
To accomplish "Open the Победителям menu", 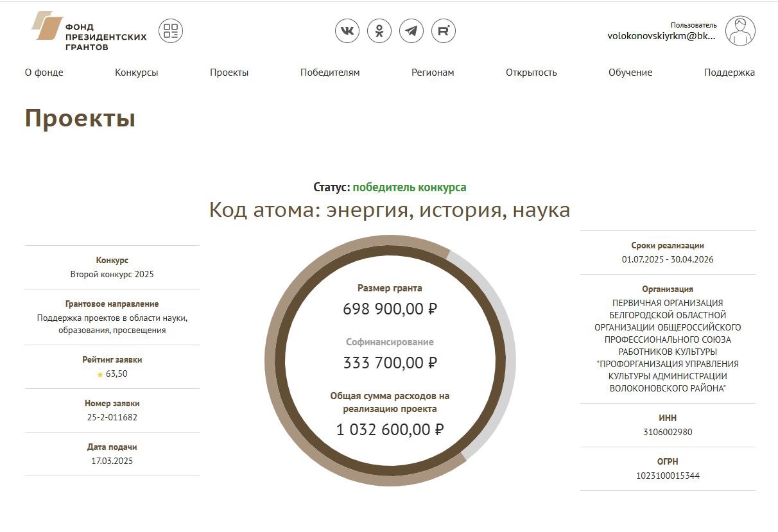I will pos(330,73).
